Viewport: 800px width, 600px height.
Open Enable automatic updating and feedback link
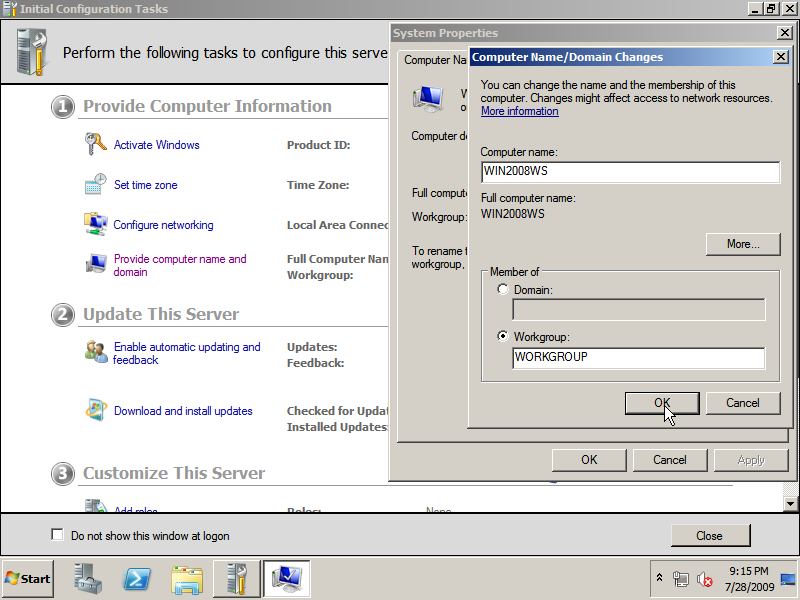187,353
